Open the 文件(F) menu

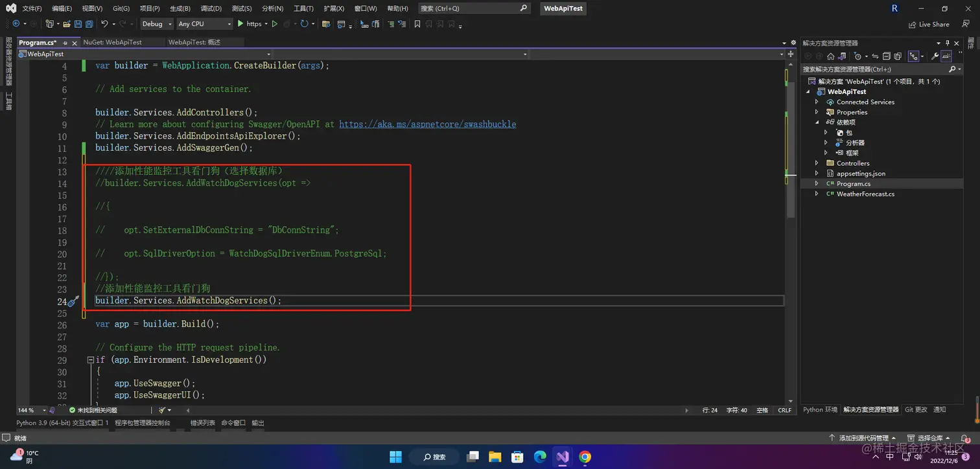(x=32, y=8)
